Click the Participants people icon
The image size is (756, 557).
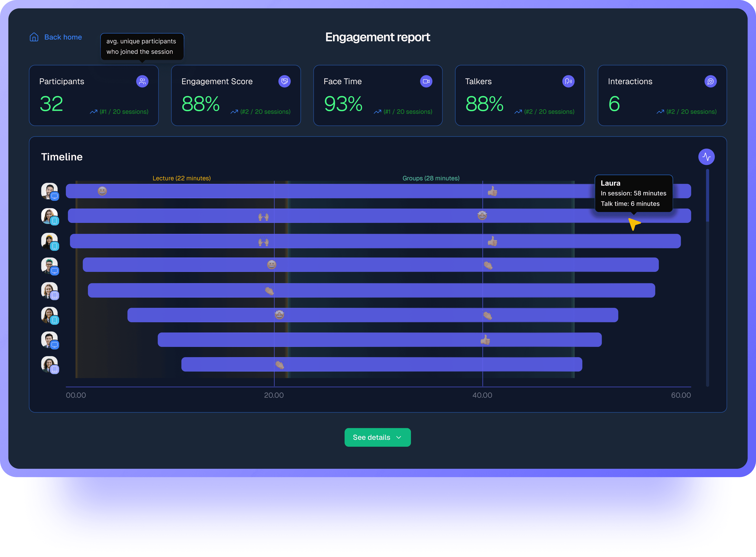pyautogui.click(x=142, y=81)
